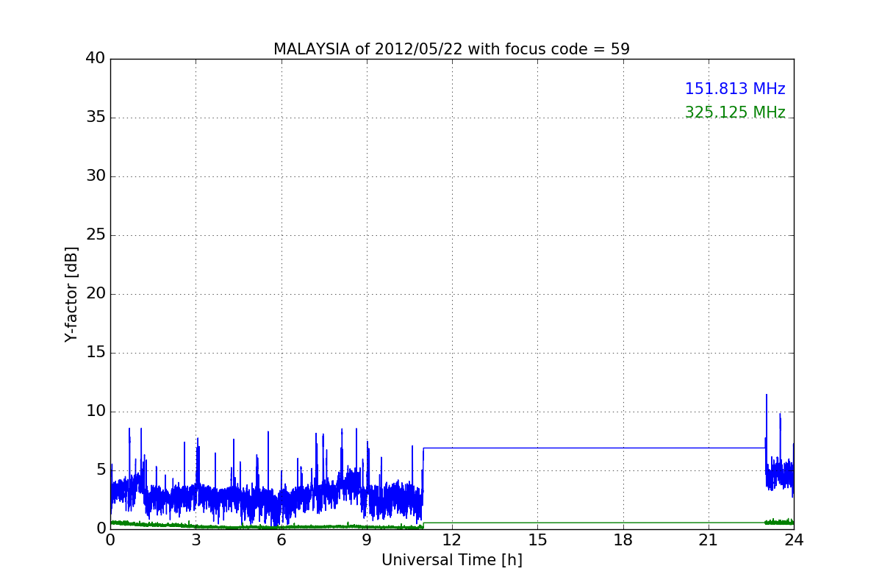Click the flat blue line at hour 18
882x588 pixels.
click(x=623, y=448)
